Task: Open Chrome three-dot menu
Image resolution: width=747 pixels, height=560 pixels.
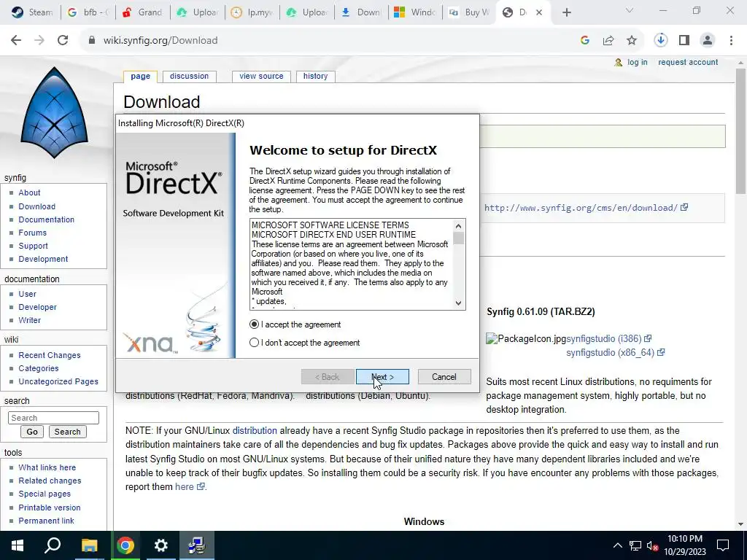Action: pyautogui.click(x=731, y=41)
